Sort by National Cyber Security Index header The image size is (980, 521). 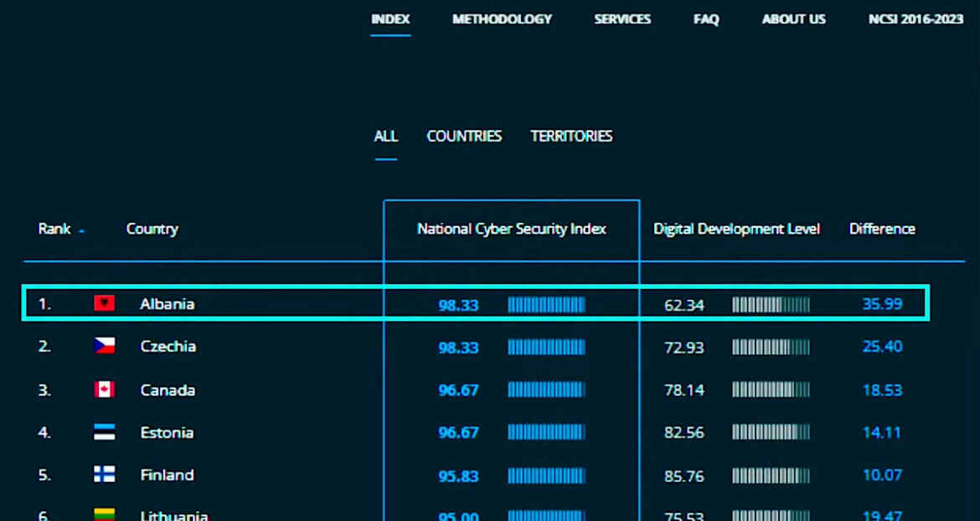(511, 230)
